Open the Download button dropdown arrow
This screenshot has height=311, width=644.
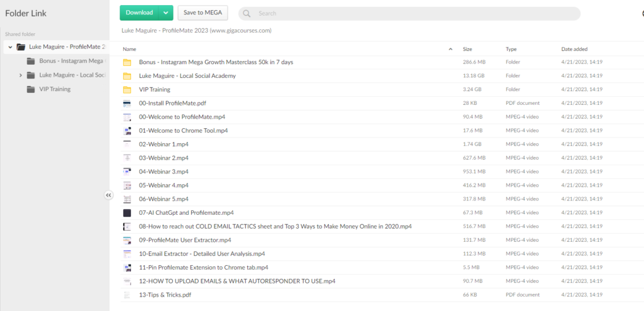(x=166, y=13)
